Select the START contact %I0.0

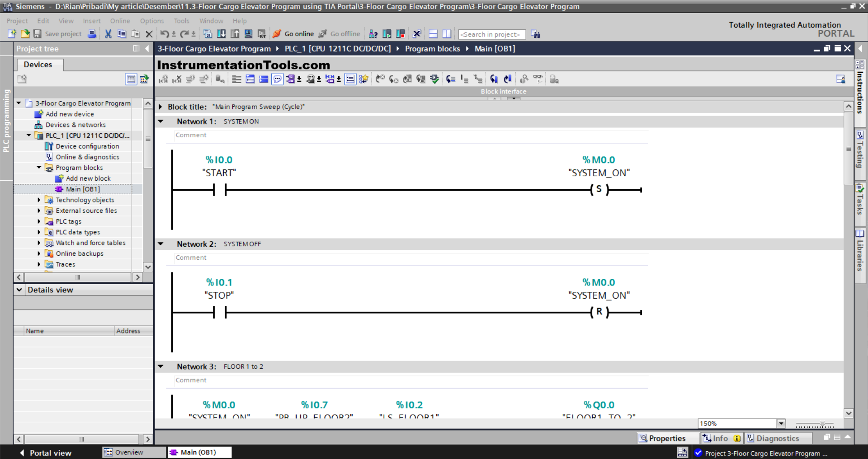click(219, 190)
